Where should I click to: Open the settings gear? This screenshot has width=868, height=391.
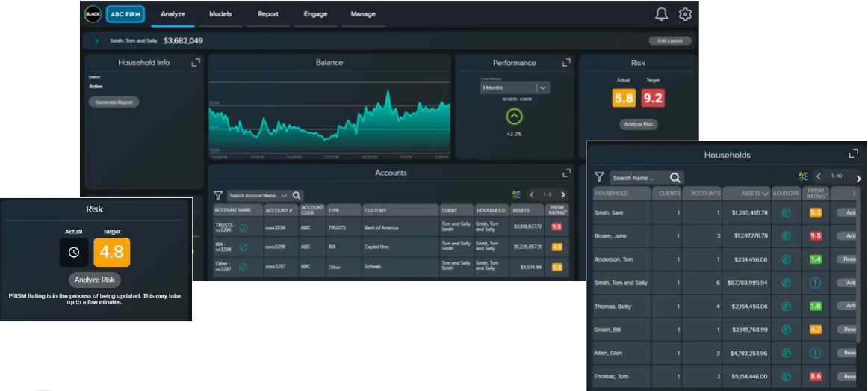685,14
